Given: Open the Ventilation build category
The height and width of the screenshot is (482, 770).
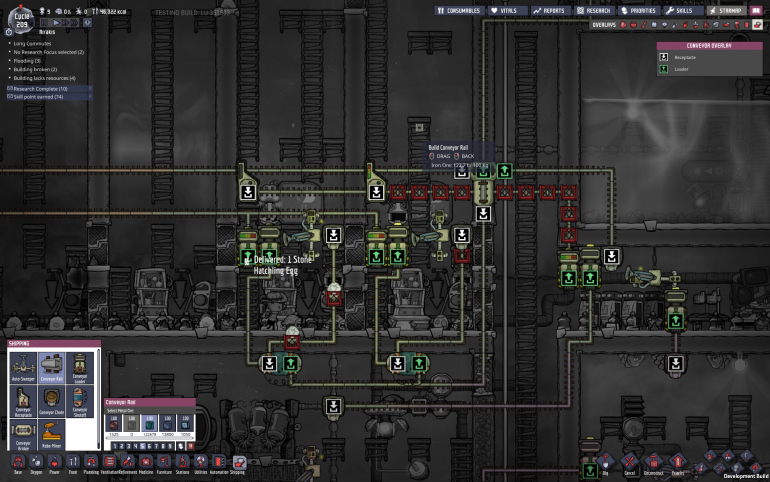Looking at the screenshot, I should coord(110,462).
